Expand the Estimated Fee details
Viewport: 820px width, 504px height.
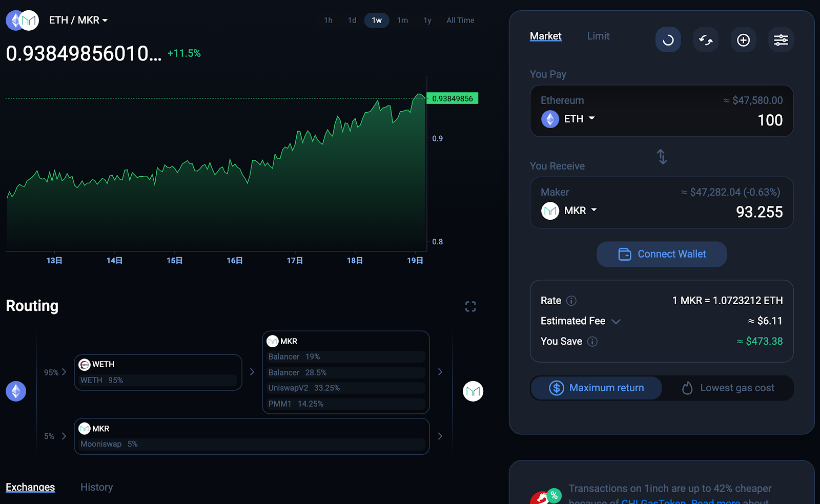tap(616, 322)
